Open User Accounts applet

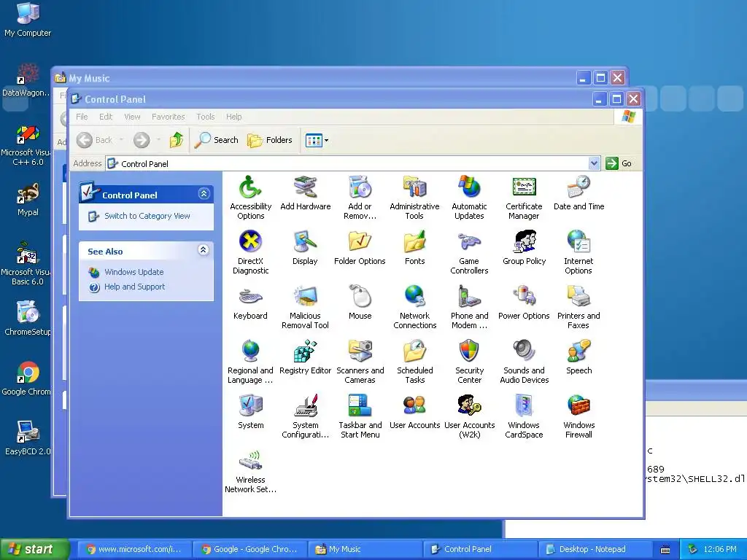tap(414, 412)
